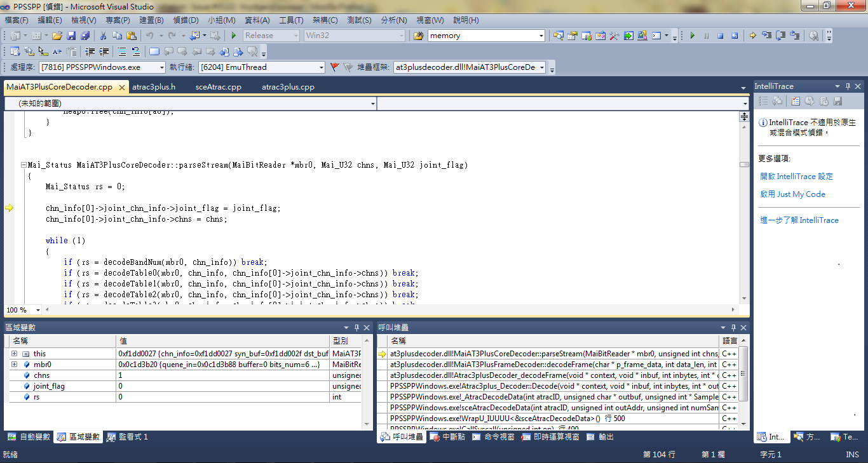Image resolution: width=868 pixels, height=463 pixels.
Task: Switch to the atrac3plus.h tab
Action: click(154, 87)
